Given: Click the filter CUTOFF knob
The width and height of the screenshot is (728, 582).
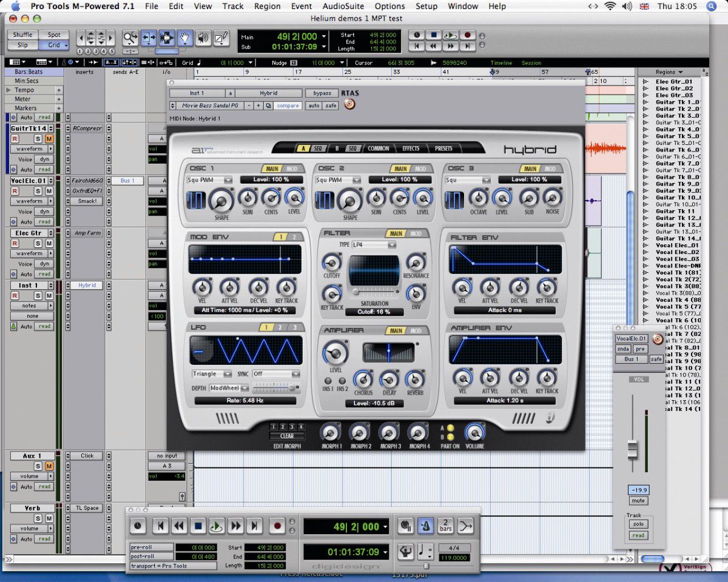Looking at the screenshot, I should coord(331,262).
